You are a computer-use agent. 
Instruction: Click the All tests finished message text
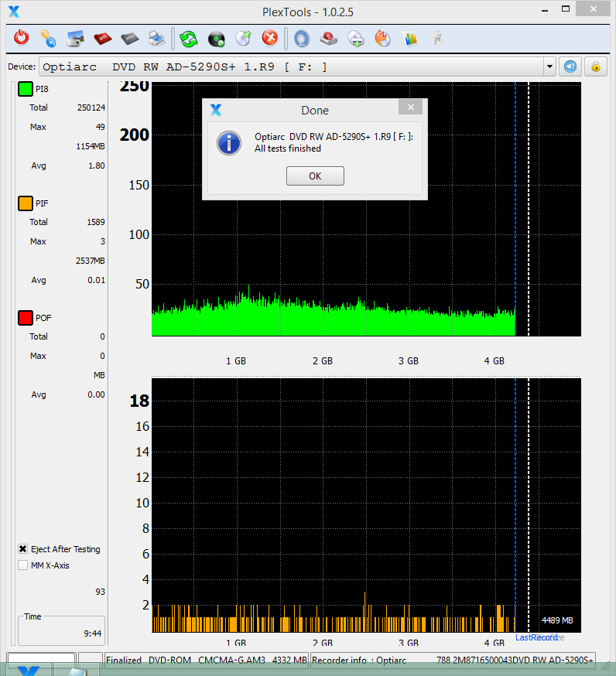tap(288, 149)
